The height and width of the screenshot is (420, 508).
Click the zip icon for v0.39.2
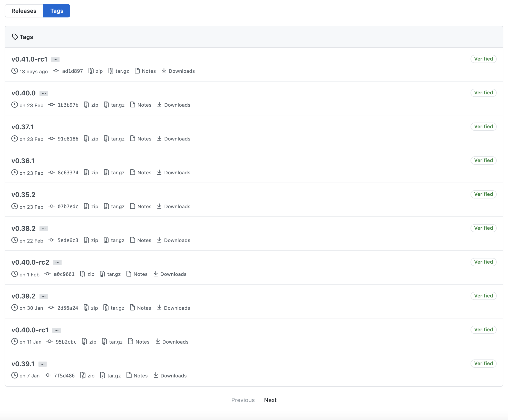86,308
